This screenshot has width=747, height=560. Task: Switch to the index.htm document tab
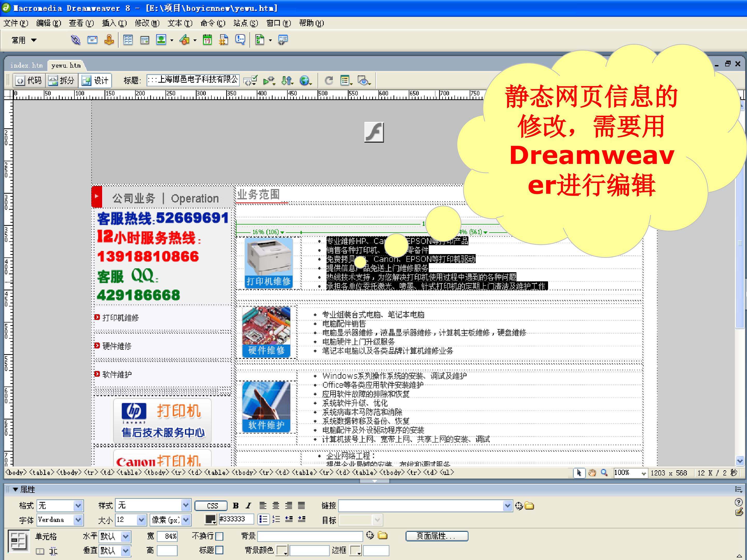coord(26,66)
